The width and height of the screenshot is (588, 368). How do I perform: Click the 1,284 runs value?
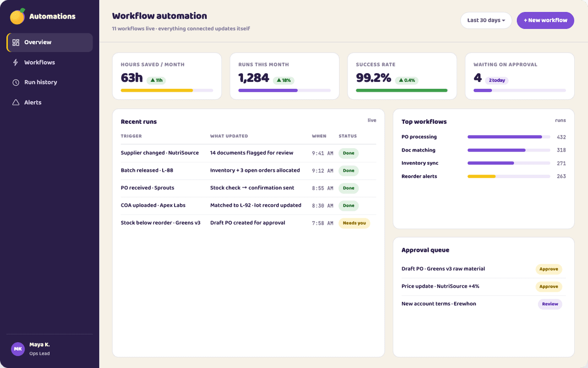click(x=254, y=78)
